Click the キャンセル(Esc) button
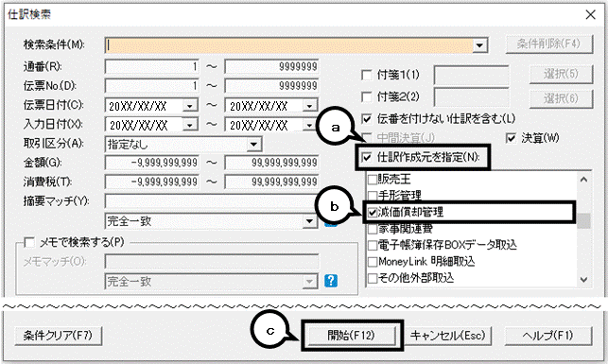Viewport: 608px width, 364px height. 448,336
